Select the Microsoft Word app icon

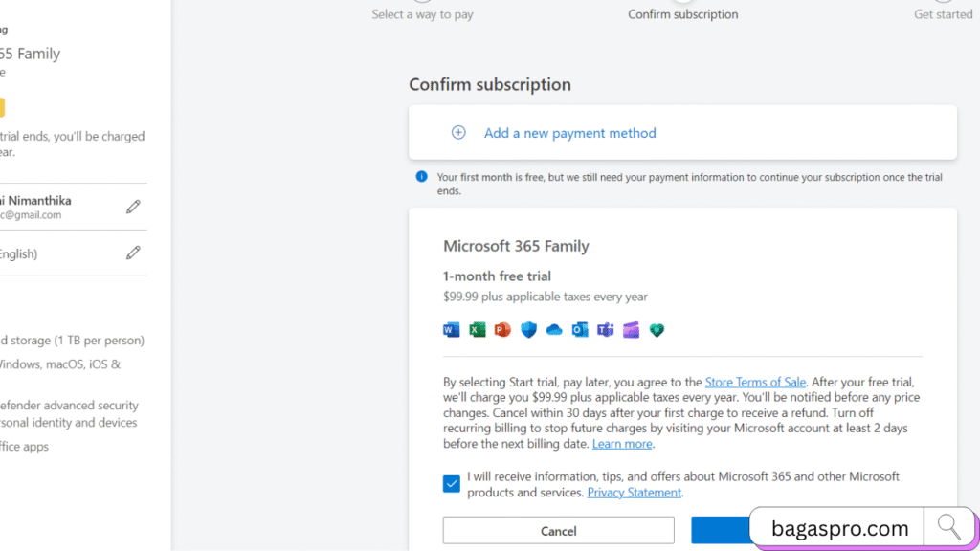point(451,329)
